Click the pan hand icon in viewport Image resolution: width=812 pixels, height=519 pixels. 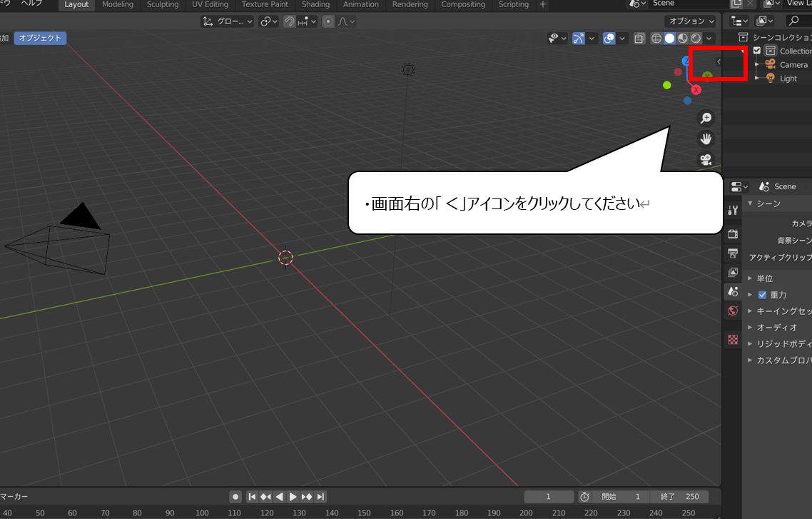(x=706, y=138)
